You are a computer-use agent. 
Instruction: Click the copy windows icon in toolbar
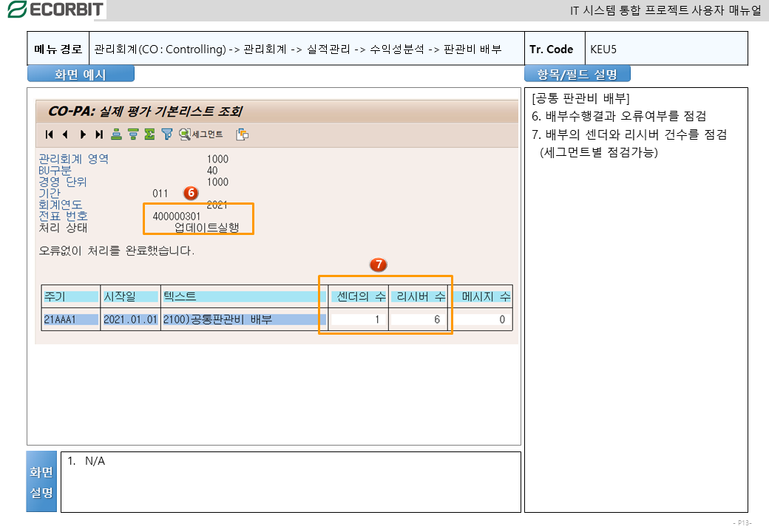(242, 134)
